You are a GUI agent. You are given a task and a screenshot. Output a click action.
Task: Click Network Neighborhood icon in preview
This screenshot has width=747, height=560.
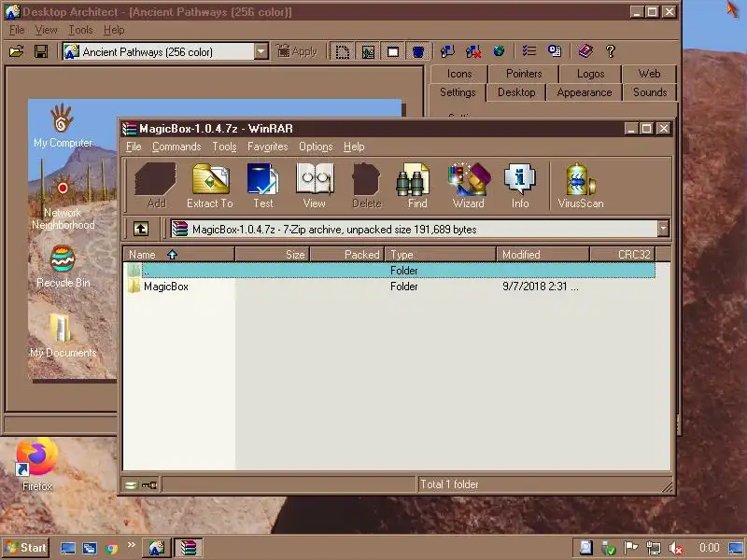[x=63, y=188]
